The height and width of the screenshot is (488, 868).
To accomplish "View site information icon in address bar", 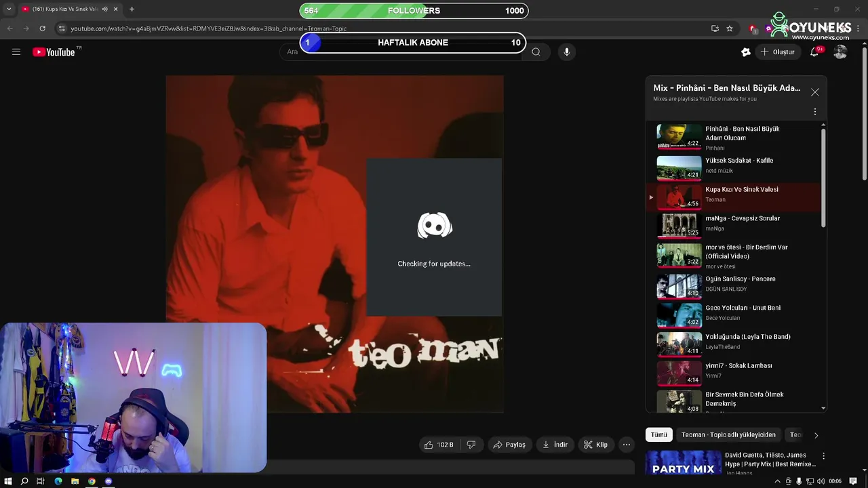I will (x=62, y=28).
